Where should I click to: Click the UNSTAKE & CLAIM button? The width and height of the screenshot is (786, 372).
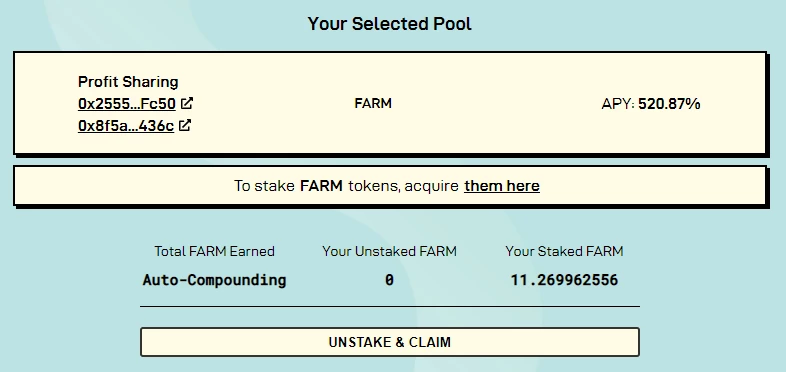[389, 342]
